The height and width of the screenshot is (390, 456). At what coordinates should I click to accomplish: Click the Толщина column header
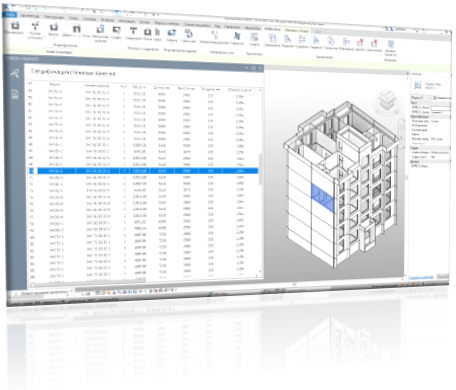pyautogui.click(x=210, y=89)
